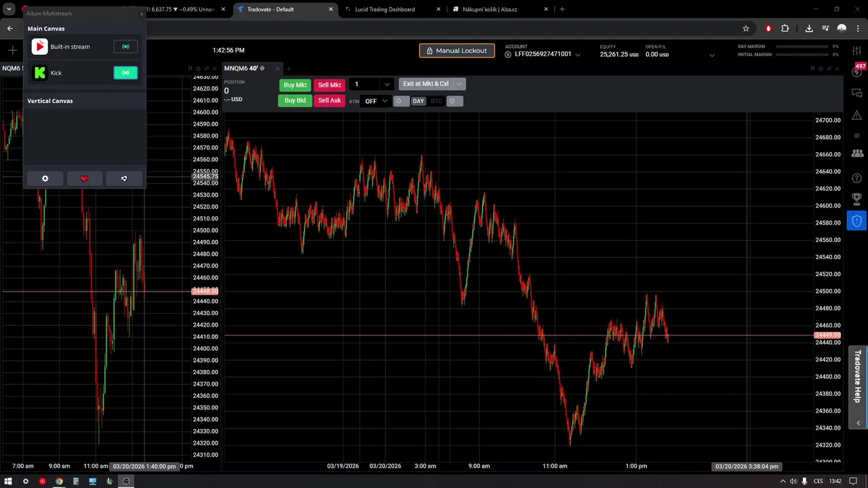Screen dimensions: 868x488
Task: Open the browser extensions puzzle icon
Action: [x=785, y=28]
